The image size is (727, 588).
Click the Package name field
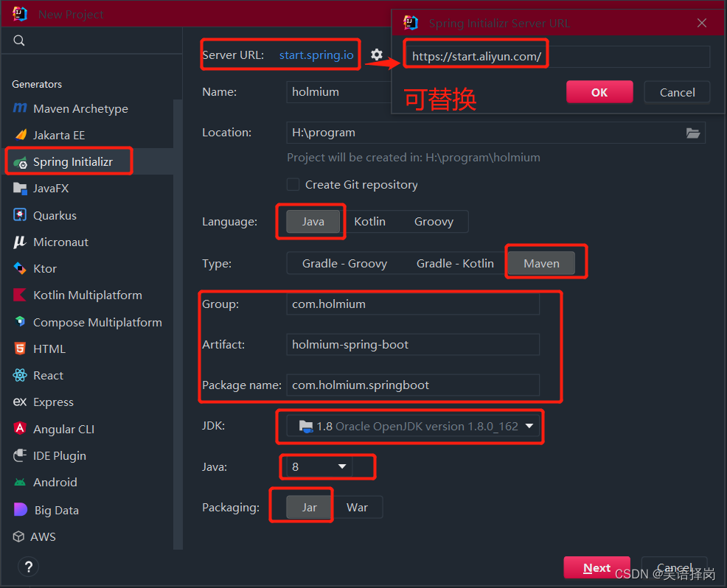click(413, 385)
